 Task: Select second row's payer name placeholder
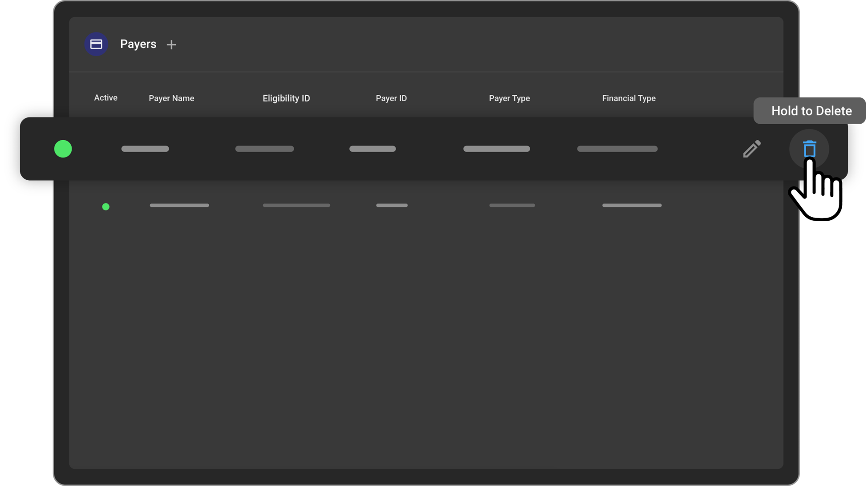179,205
